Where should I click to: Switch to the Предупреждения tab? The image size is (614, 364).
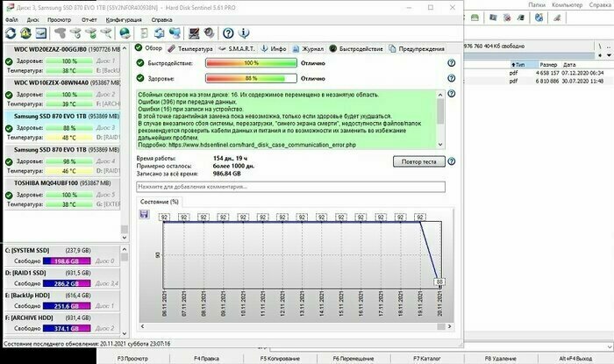point(417,48)
